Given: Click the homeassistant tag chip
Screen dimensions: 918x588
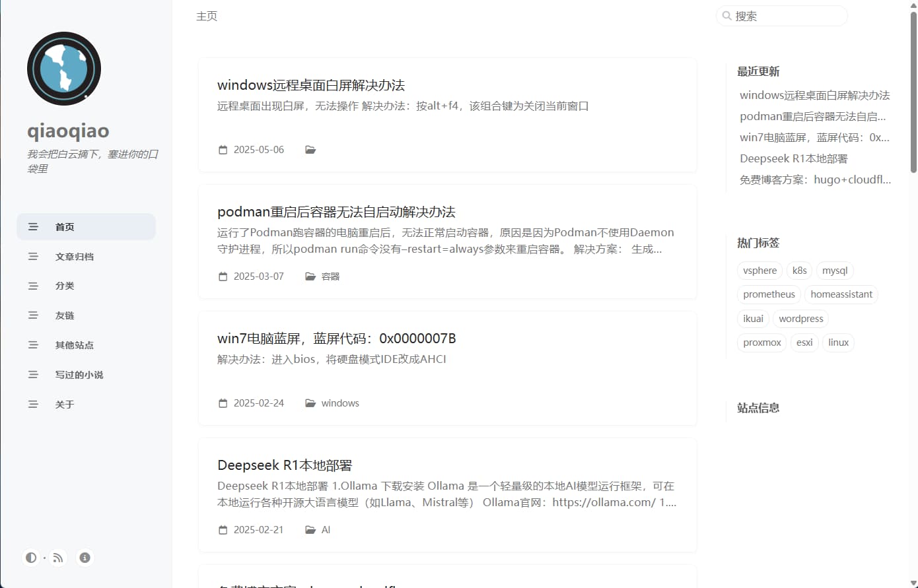Looking at the screenshot, I should [841, 294].
